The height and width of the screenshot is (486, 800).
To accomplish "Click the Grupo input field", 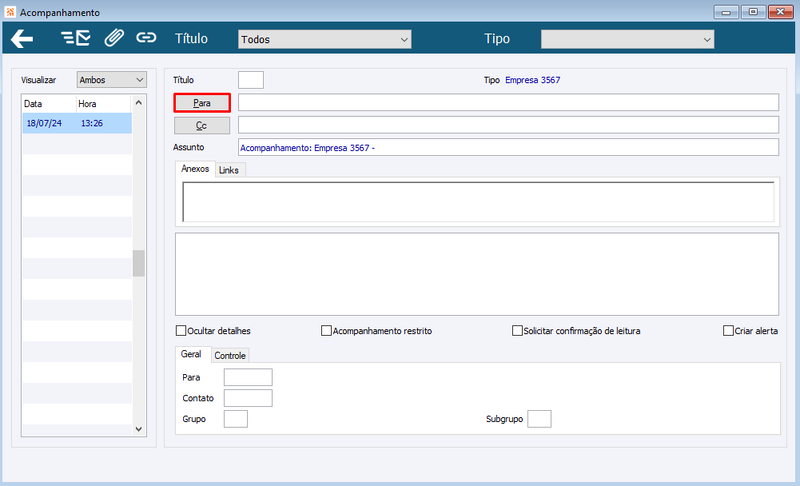I will 236,419.
